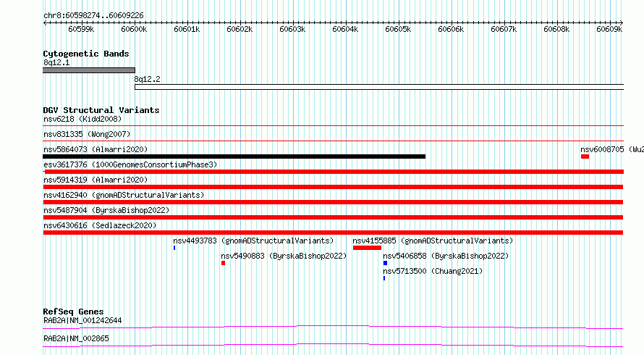Open the RAB2A|NM_002865 gene label
Screen dimensions: 644x355
click(x=76, y=338)
